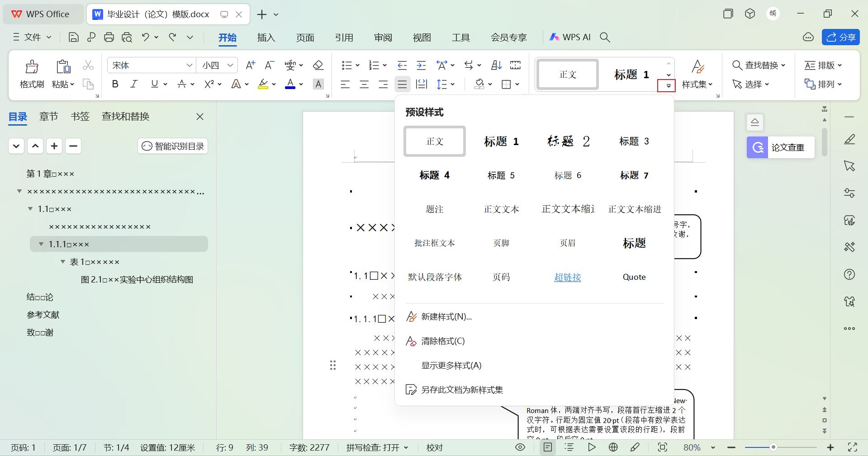Viewport: 868px width, 456px height.
Task: Click the pen edit icon in right sidebar
Action: pyautogui.click(x=849, y=139)
